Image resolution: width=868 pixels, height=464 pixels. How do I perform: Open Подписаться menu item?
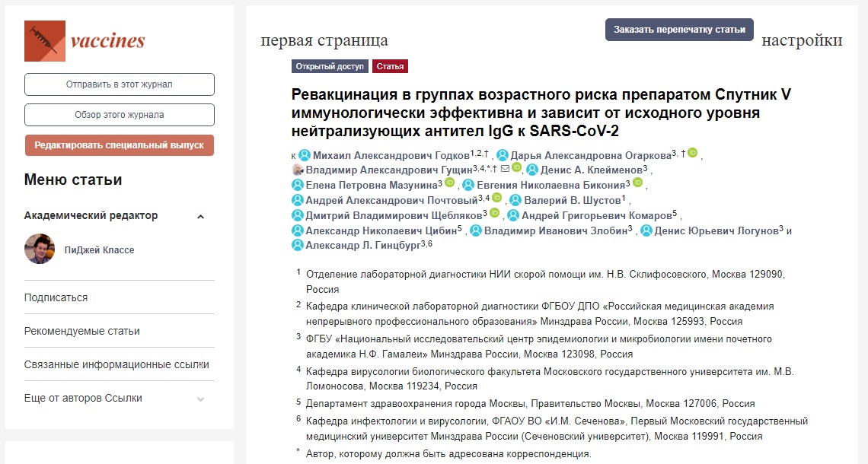56,297
